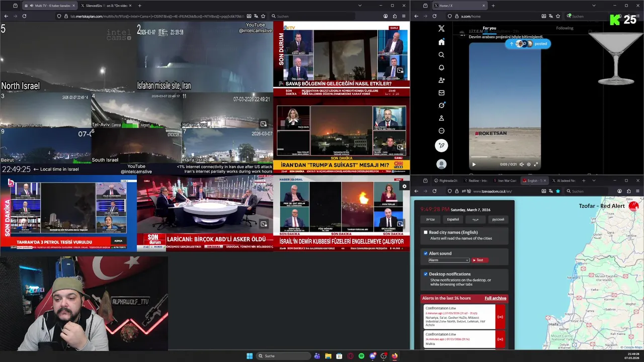Select the Hebrew language button
Viewport: 644px width, 362px height.
point(431,219)
